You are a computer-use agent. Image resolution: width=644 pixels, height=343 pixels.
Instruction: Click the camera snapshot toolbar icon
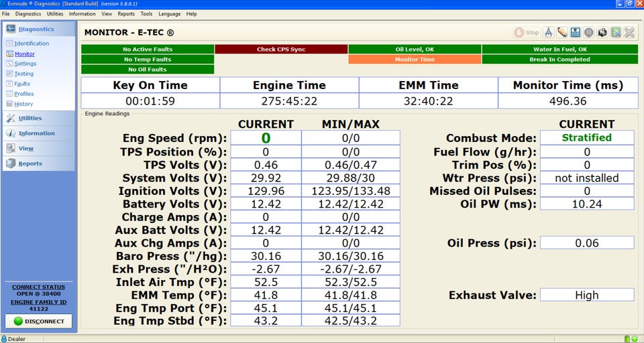tap(602, 32)
